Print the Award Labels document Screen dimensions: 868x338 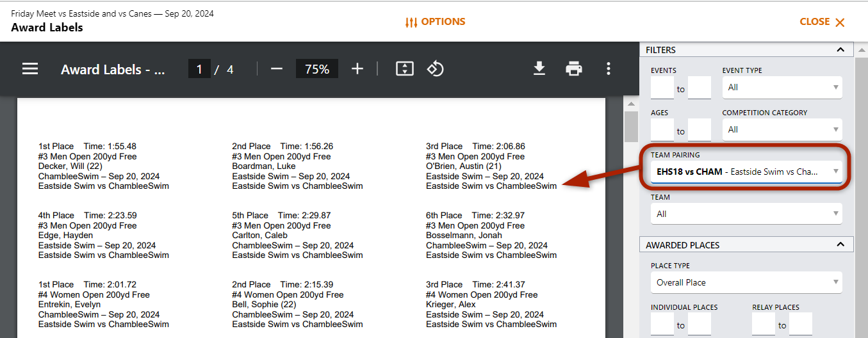574,69
